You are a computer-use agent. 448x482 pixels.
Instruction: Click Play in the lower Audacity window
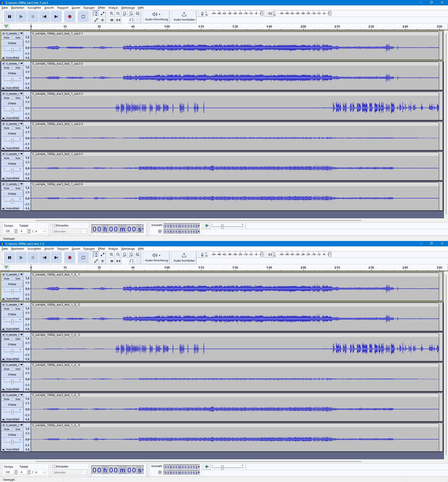coord(21,258)
